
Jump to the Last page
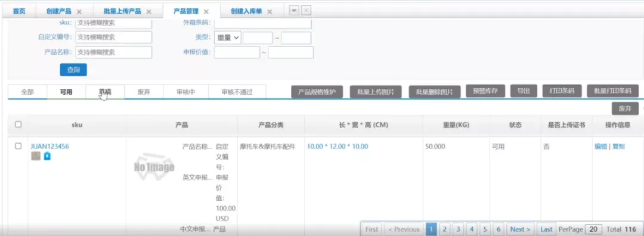coord(546,229)
